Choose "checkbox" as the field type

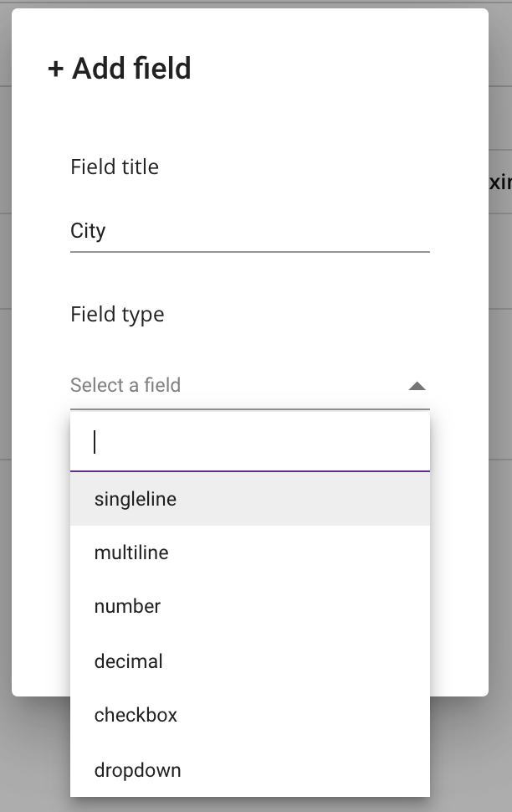coord(135,715)
